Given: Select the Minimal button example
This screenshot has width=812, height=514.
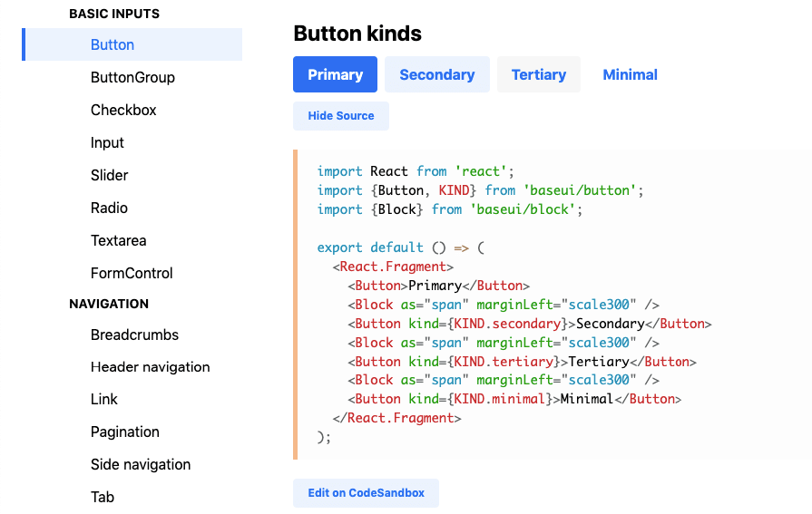Looking at the screenshot, I should (630, 74).
